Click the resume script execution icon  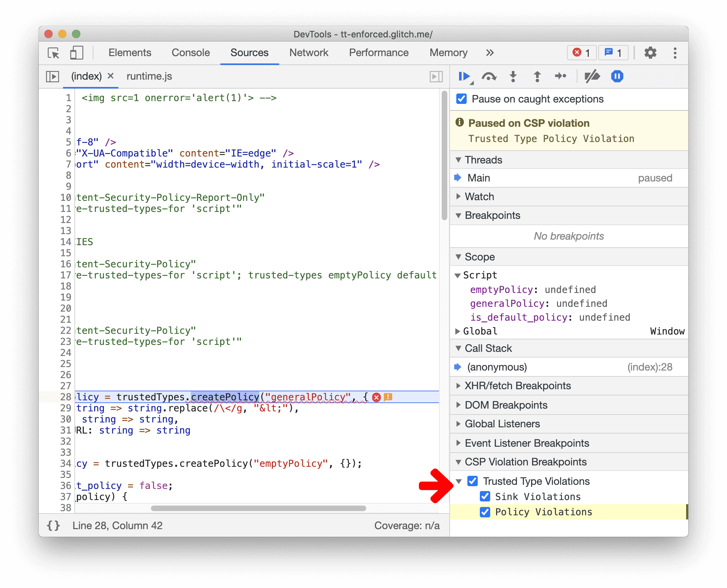(466, 77)
